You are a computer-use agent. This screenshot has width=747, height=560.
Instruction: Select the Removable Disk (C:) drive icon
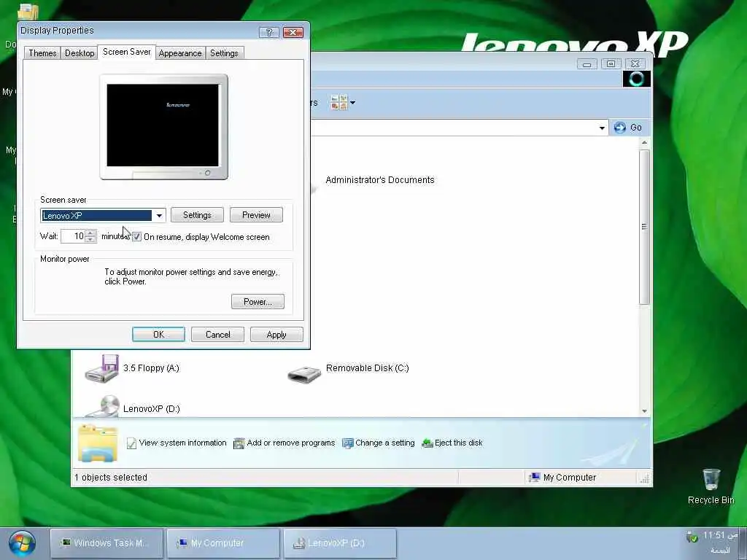304,374
